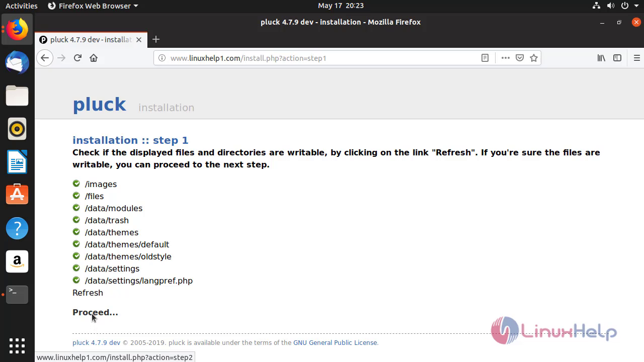Open volume indicator in top bar
644x362 pixels.
(x=611, y=6)
